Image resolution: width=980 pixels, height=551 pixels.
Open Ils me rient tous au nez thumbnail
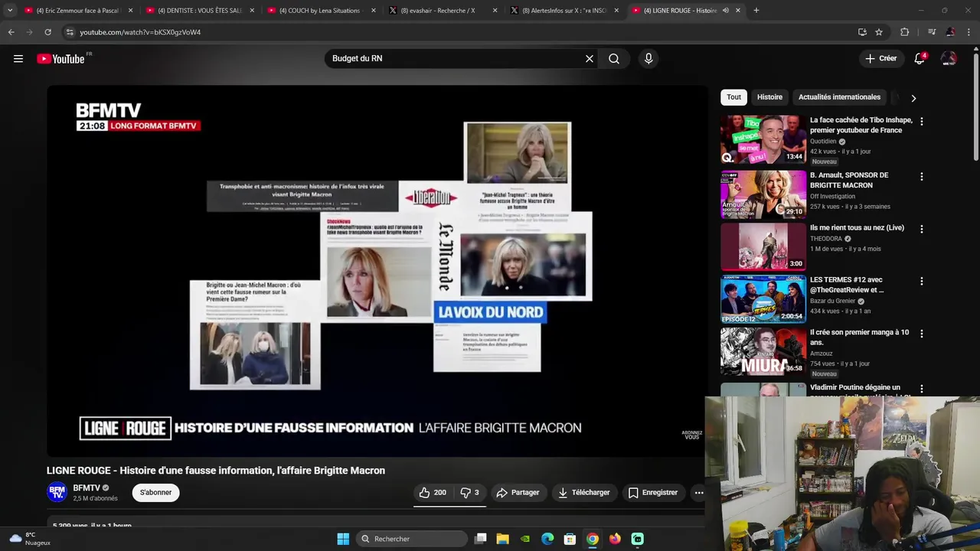pyautogui.click(x=763, y=247)
